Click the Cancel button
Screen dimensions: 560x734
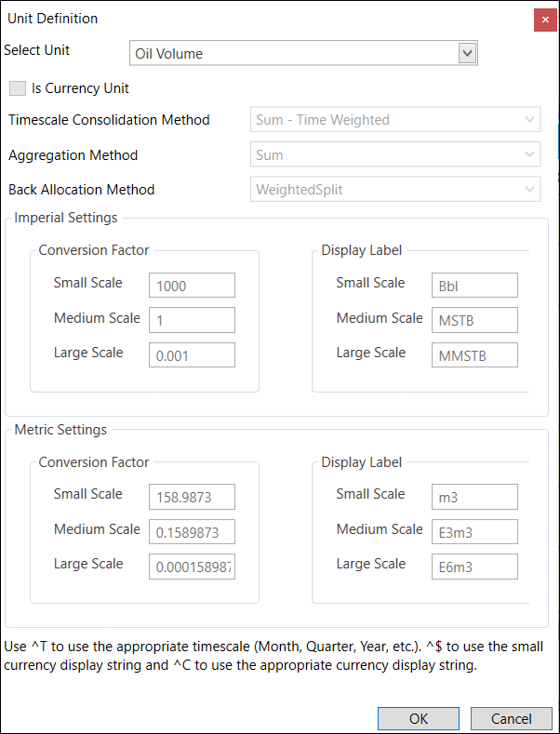pos(512,718)
